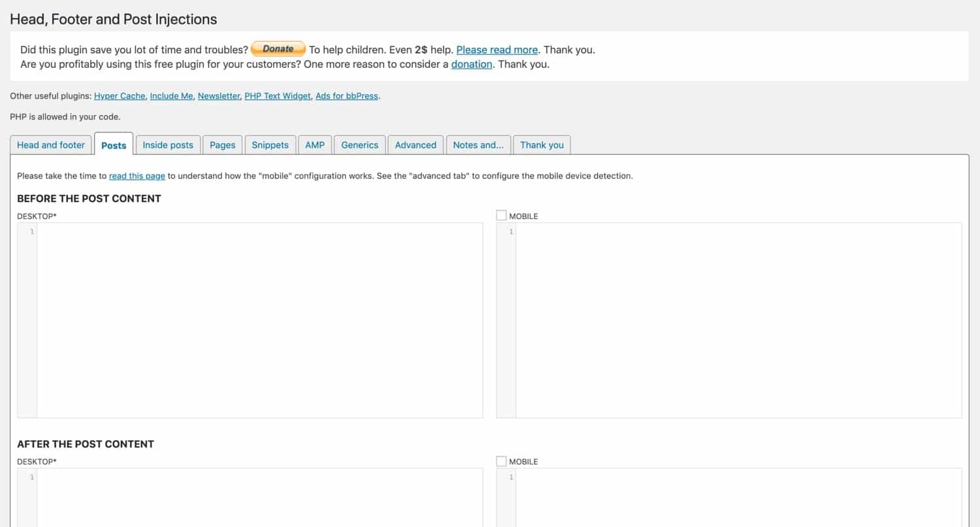This screenshot has width=980, height=527.
Task: Open the Generics tab
Action: point(359,145)
